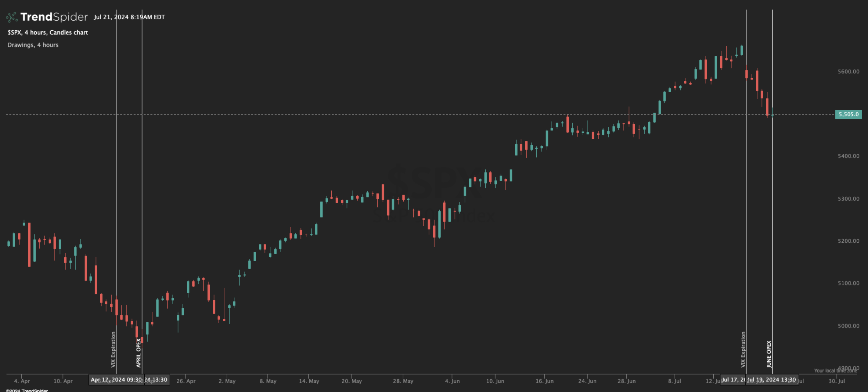Click the July VIX Expiration line label
Image resolution: width=868 pixels, height=392 pixels.
(x=743, y=349)
